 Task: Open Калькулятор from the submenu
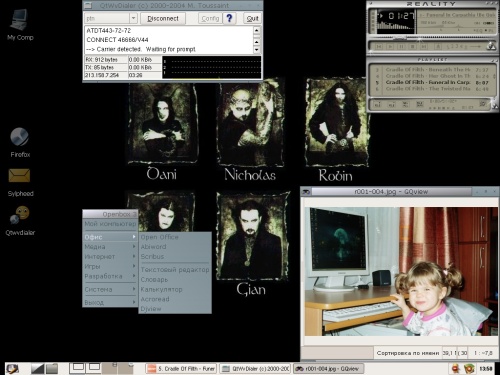point(175,289)
